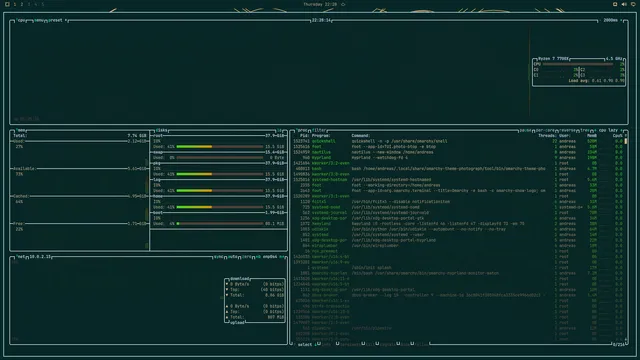Select the bash omarchy-theme process row
This screenshot has height=360, width=640.
pos(458,169)
